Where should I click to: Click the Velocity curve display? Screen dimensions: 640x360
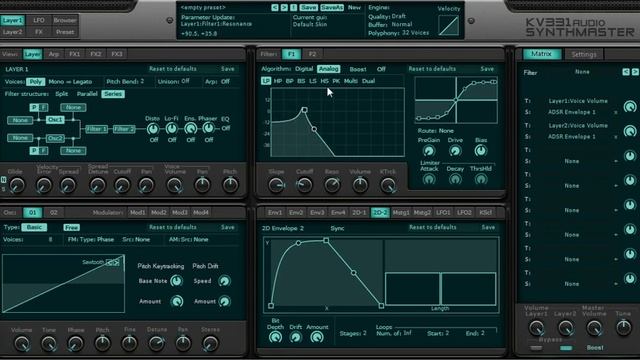pyautogui.click(x=449, y=25)
